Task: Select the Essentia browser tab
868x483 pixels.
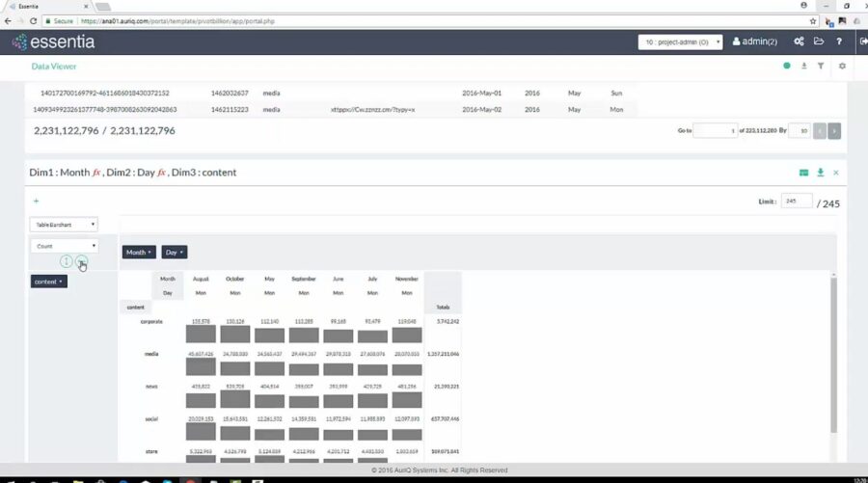Action: point(49,6)
